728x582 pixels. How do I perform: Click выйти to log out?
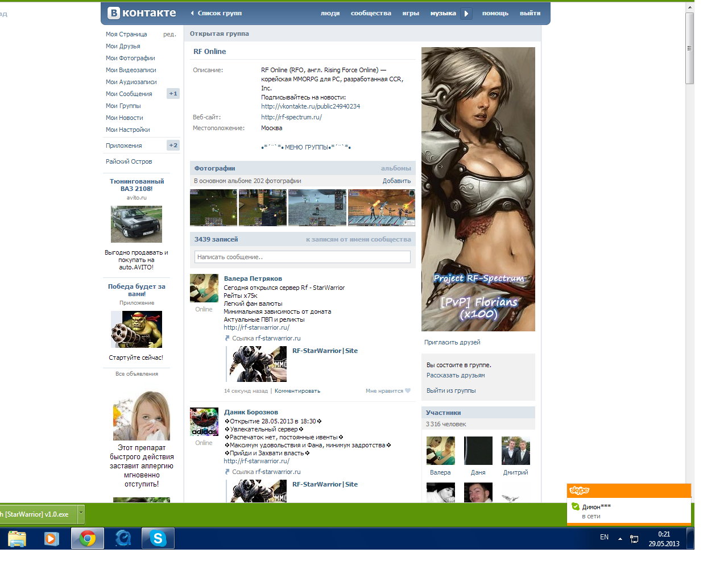530,13
